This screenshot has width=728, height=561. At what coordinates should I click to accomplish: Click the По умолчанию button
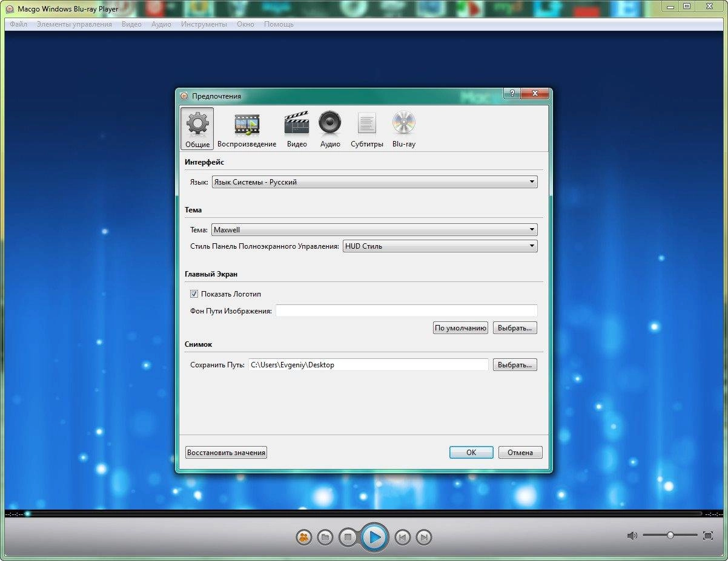(460, 328)
